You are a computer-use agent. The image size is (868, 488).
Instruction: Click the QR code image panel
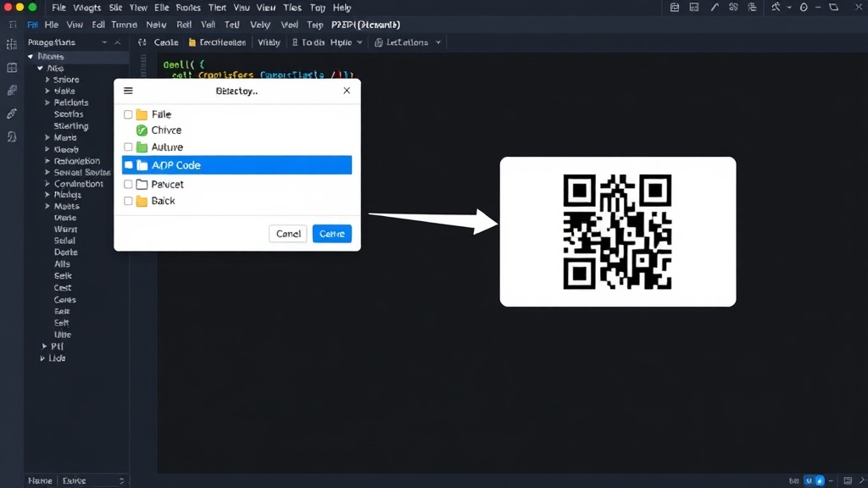pos(618,231)
